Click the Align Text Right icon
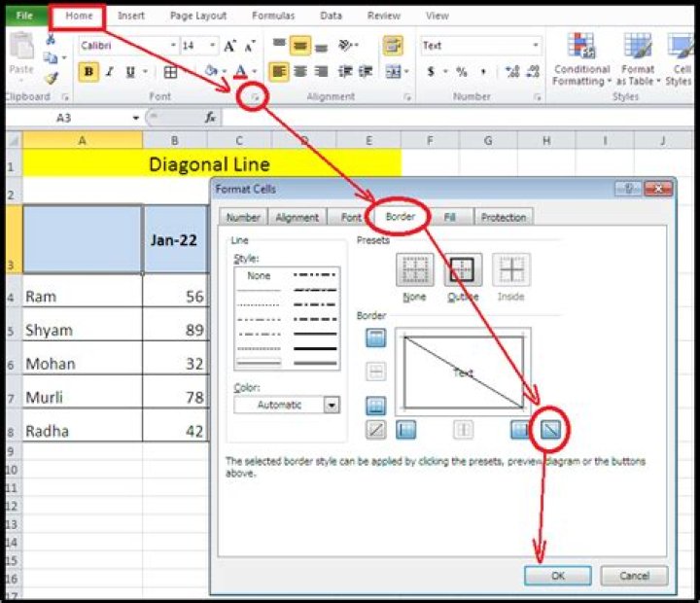700x603 pixels. [321, 71]
